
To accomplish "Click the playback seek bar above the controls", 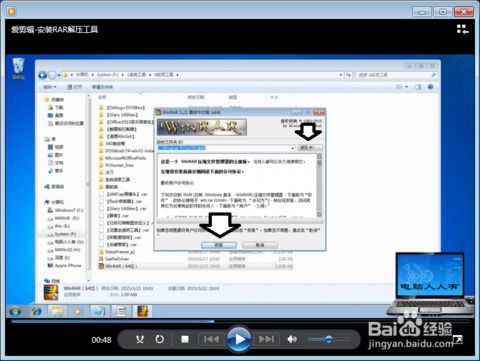I will click(240, 321).
